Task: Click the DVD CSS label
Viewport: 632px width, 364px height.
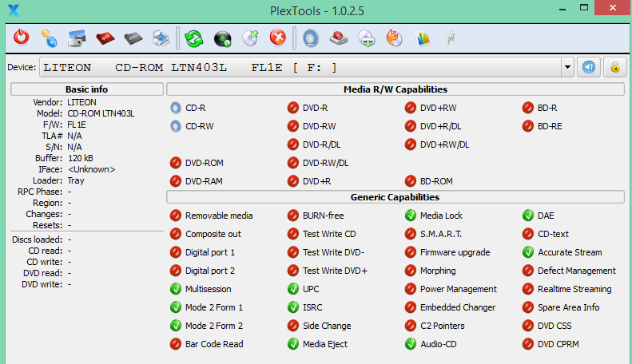Action: click(x=554, y=326)
